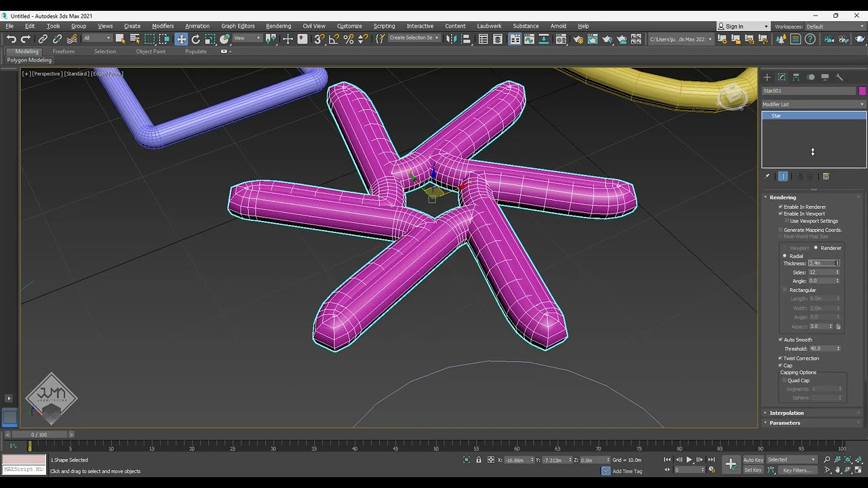Open the selection filter All dropdown
The height and width of the screenshot is (488, 868).
point(96,38)
